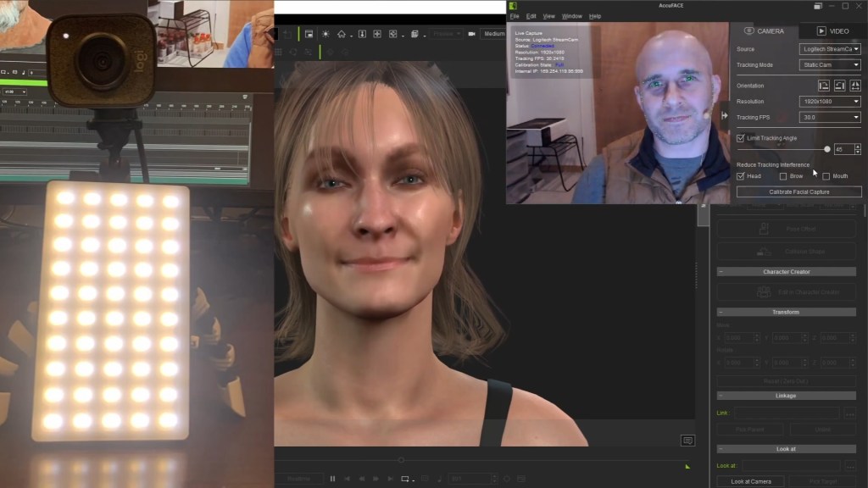Click the Calibrate Facial Capture button
Image resolution: width=868 pixels, height=488 pixels.
pos(798,192)
